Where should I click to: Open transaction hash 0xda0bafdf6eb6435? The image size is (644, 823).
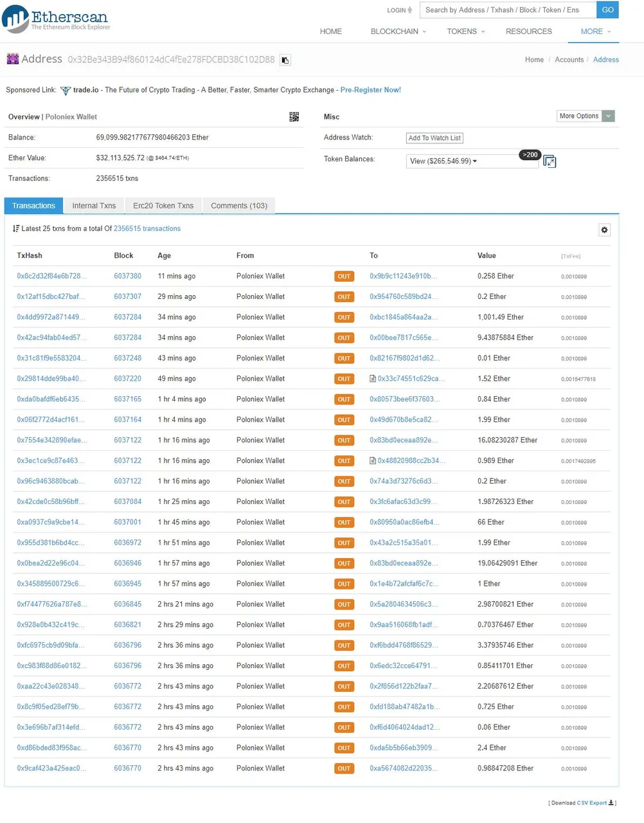point(51,400)
